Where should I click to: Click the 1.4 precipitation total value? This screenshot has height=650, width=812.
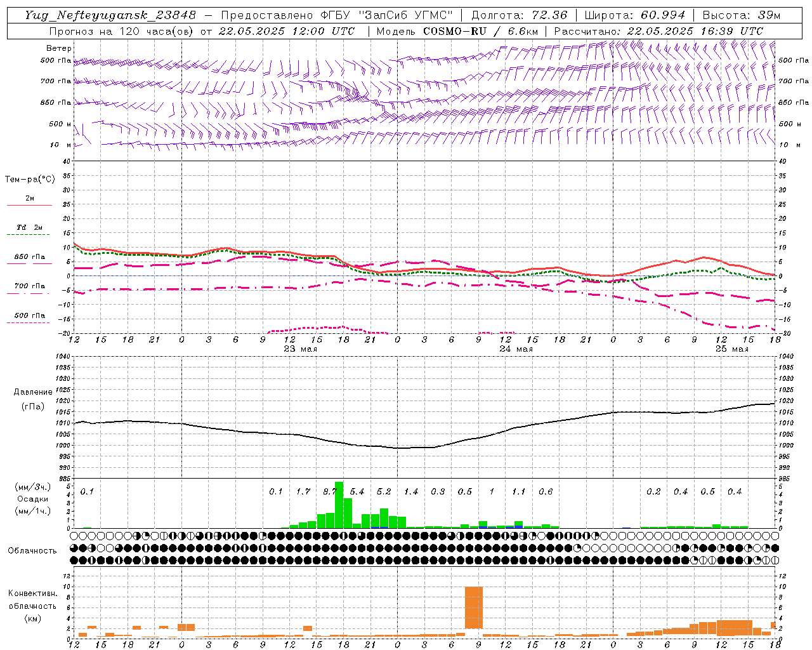coord(411,492)
